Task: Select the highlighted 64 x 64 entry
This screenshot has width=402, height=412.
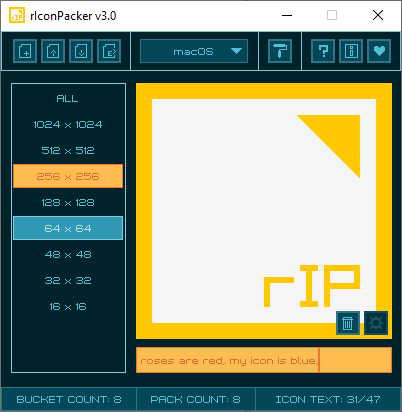Action: [x=68, y=228]
